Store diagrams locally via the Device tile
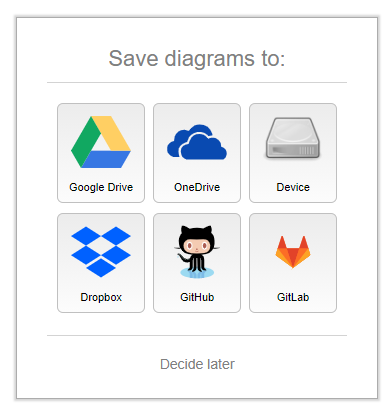 pos(293,153)
